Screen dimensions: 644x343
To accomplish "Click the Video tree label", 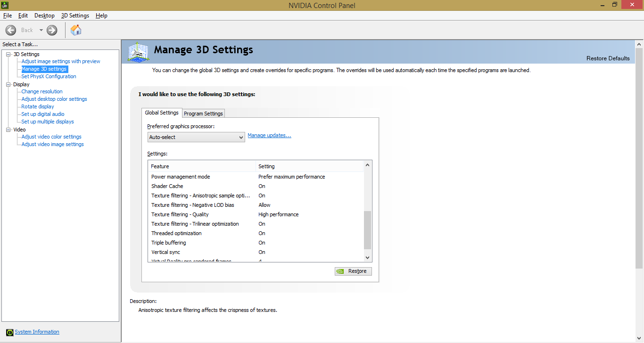I will [x=19, y=130].
